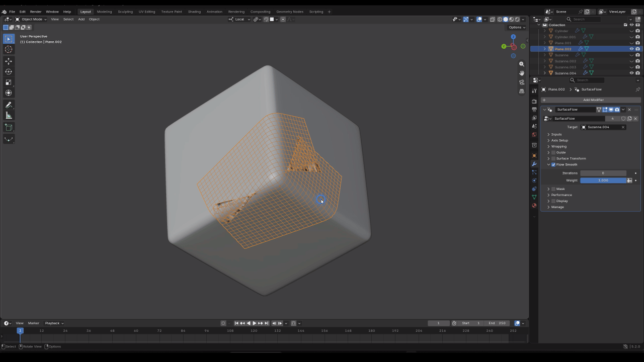Viewport: 644px width, 362px height.
Task: Activate the Move tool
Action: (9, 61)
